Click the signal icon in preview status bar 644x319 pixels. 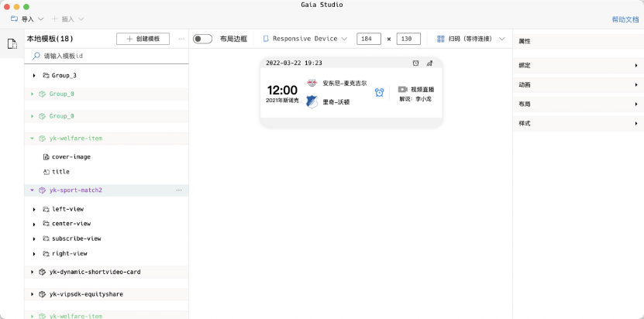pos(429,63)
